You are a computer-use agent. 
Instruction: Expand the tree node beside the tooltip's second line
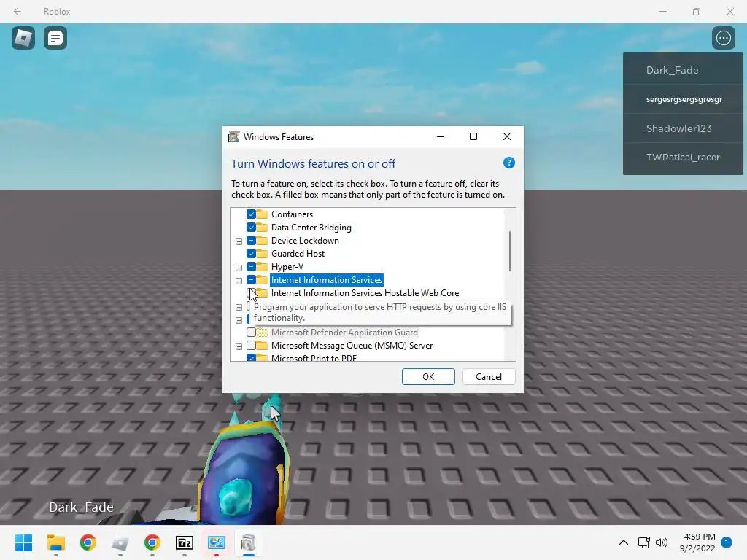click(239, 320)
